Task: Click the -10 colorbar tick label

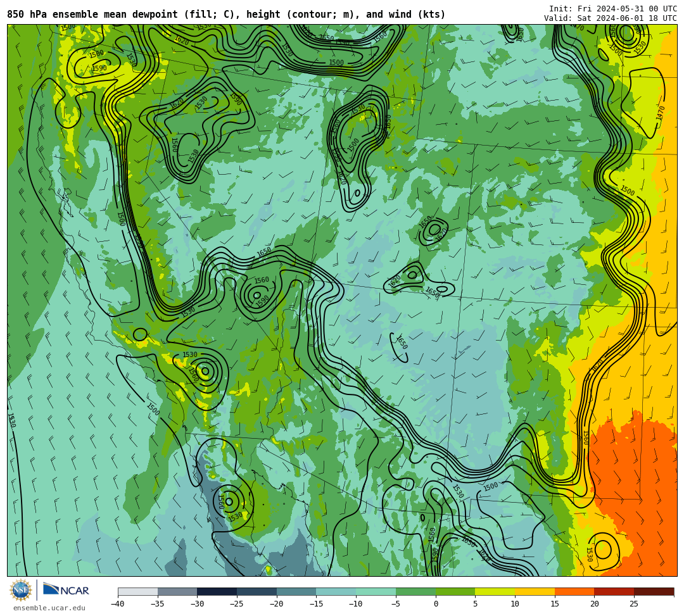Action: pos(356,604)
